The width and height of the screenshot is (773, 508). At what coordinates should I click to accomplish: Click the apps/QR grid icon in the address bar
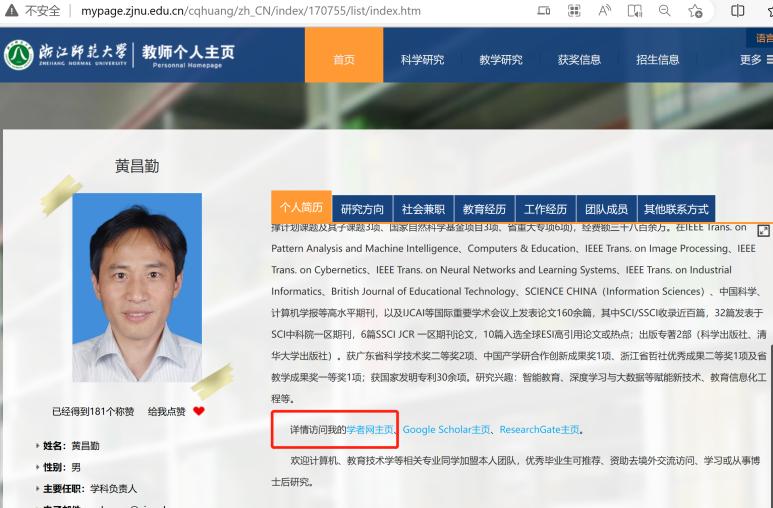574,10
